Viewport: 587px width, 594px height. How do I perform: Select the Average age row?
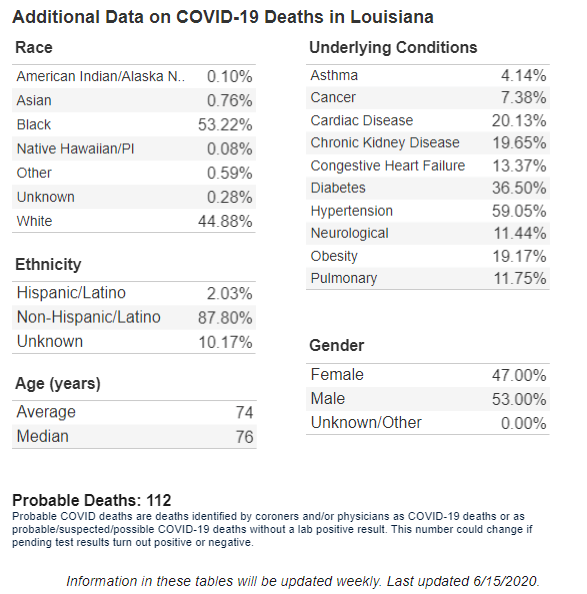click(134, 412)
